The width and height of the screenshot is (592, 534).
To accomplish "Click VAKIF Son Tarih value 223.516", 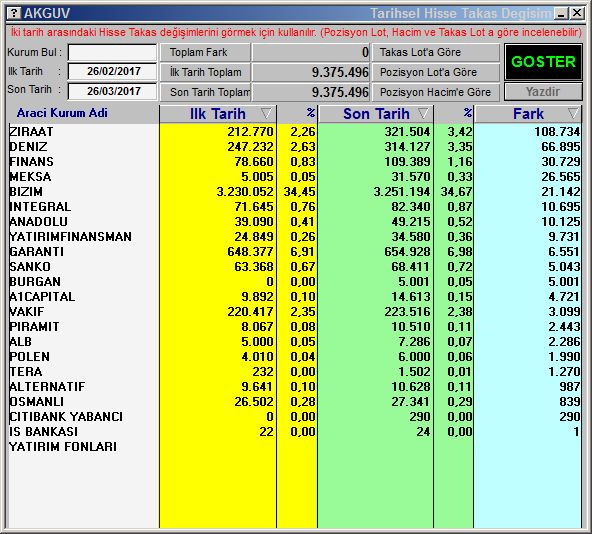I will pos(407,312).
